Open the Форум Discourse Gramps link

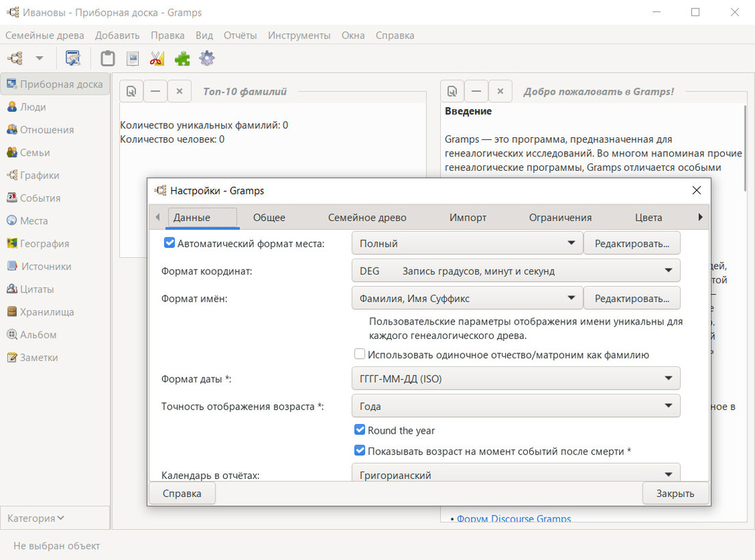514,518
